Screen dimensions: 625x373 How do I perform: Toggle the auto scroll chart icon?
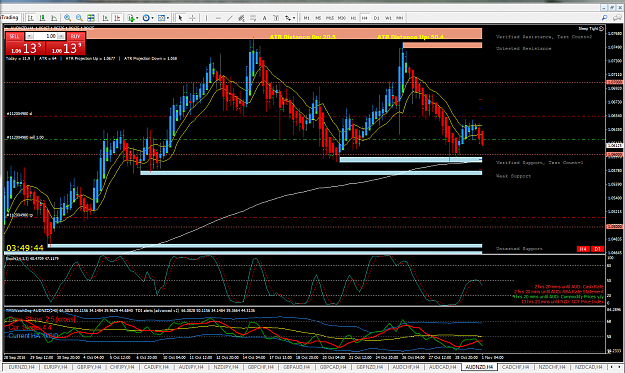105,18
